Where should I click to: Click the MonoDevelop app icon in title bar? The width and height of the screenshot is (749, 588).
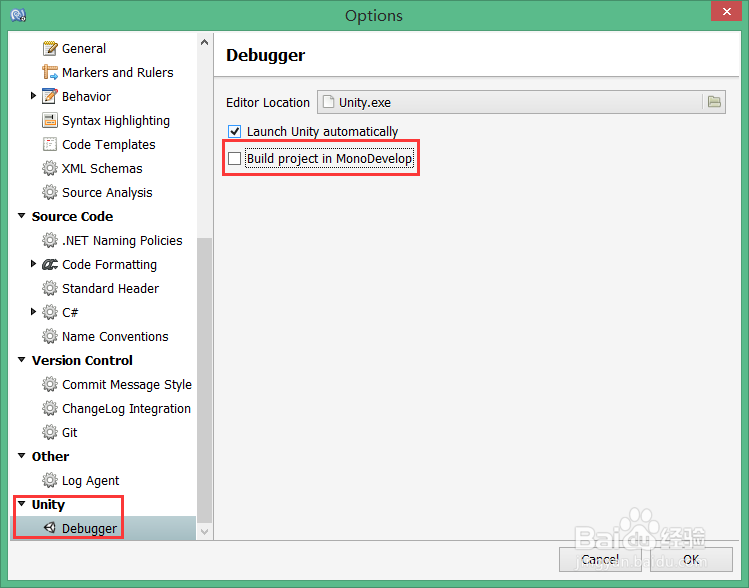click(18, 15)
